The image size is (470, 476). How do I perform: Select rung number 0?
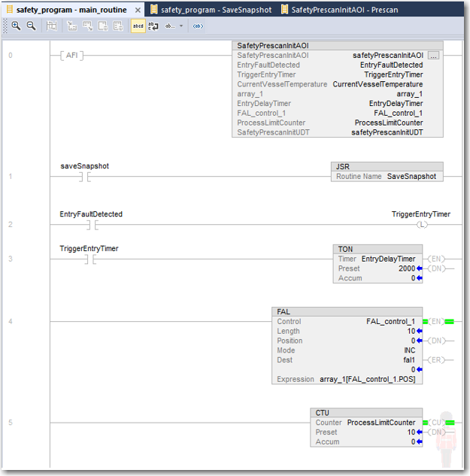point(11,55)
